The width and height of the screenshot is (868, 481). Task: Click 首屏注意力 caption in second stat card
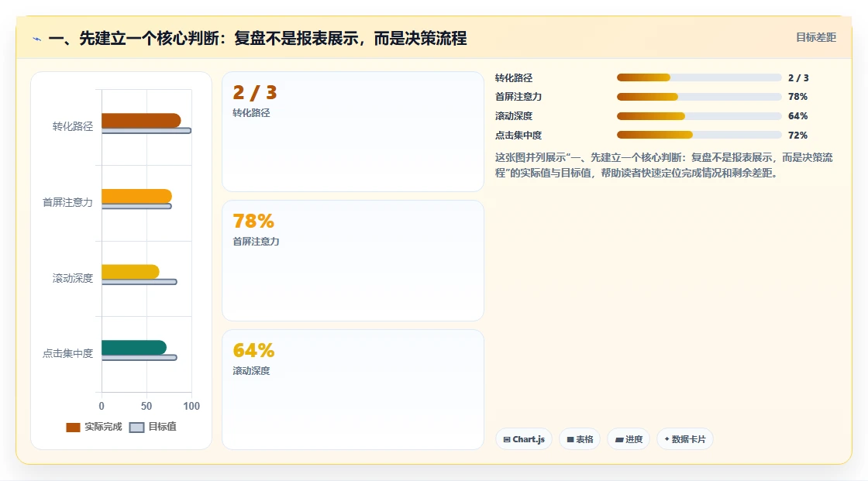[256, 242]
